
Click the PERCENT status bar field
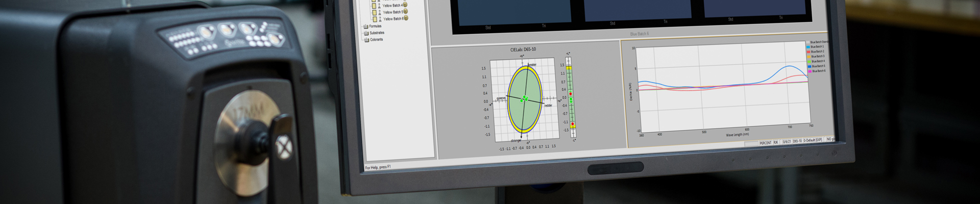[765, 143]
